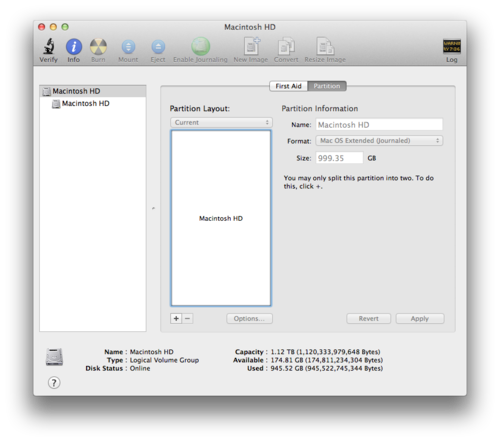Click the Used 945.52 GB value

coord(327,368)
